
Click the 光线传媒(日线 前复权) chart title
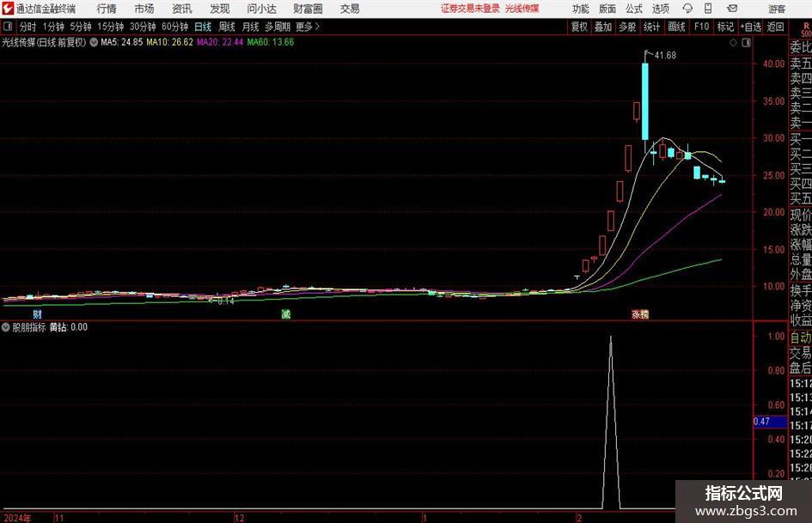click(x=44, y=42)
